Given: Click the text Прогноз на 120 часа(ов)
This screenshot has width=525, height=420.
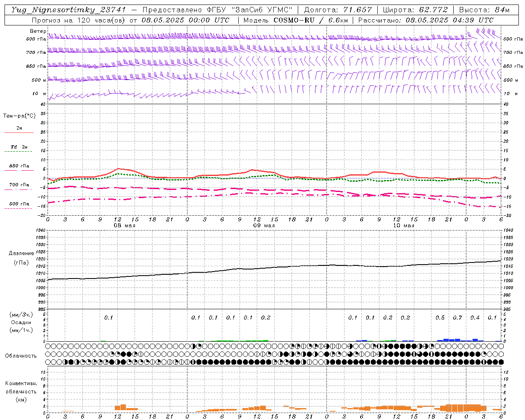Looking at the screenshot, I should click(79, 20).
